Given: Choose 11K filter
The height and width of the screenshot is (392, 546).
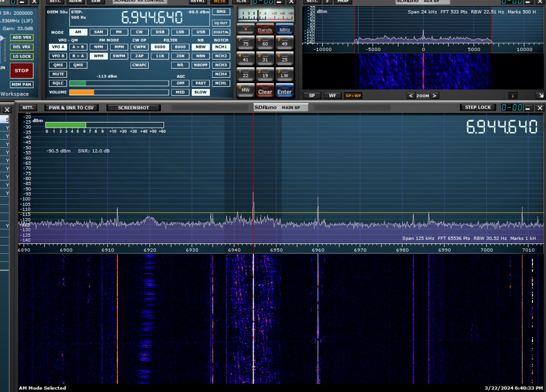Looking at the screenshot, I should pyautogui.click(x=160, y=56).
